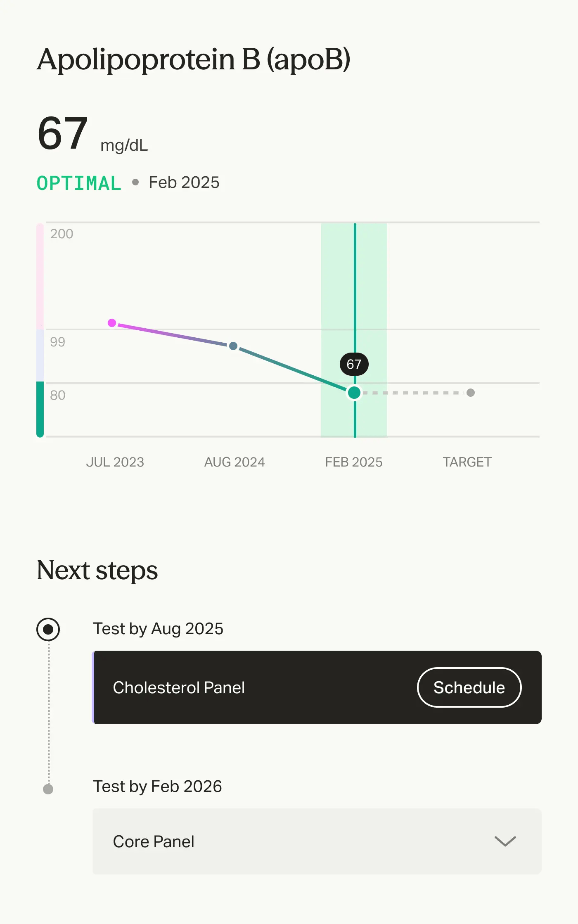
Task: Collapse the Core Panel card chevron
Action: 505,842
